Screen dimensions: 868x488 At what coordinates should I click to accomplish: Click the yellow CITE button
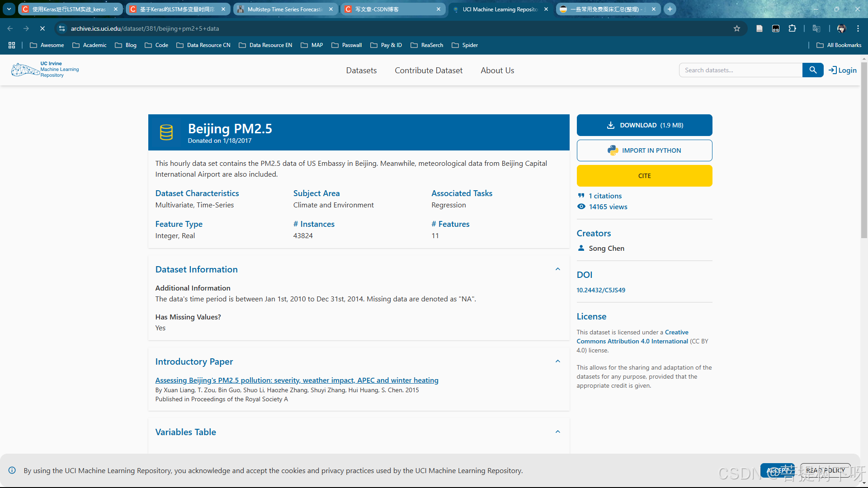(644, 176)
